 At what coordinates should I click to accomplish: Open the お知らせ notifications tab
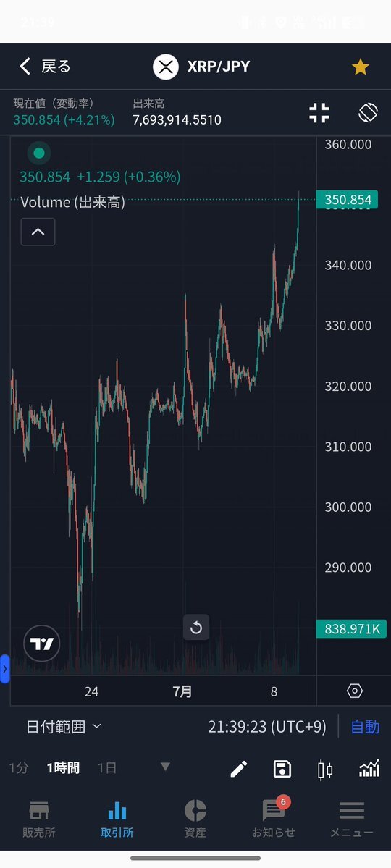pos(274,818)
